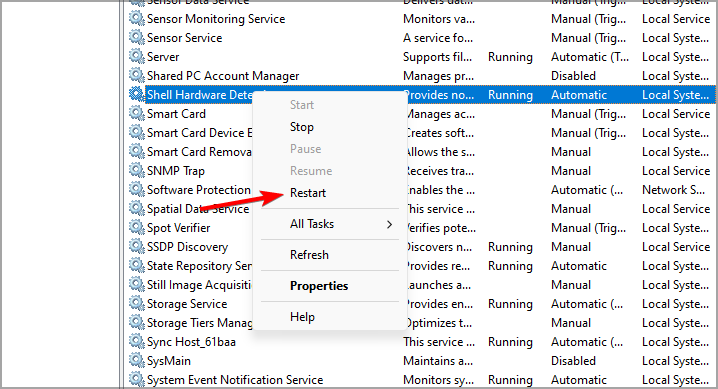Click the Running status of Server service
This screenshot has height=389, width=718.
(x=510, y=57)
